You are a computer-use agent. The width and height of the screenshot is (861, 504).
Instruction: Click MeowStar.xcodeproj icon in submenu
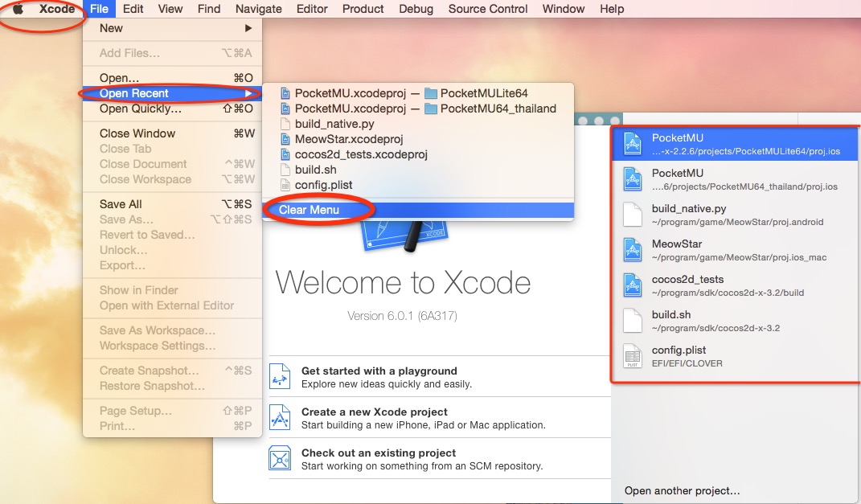285,139
